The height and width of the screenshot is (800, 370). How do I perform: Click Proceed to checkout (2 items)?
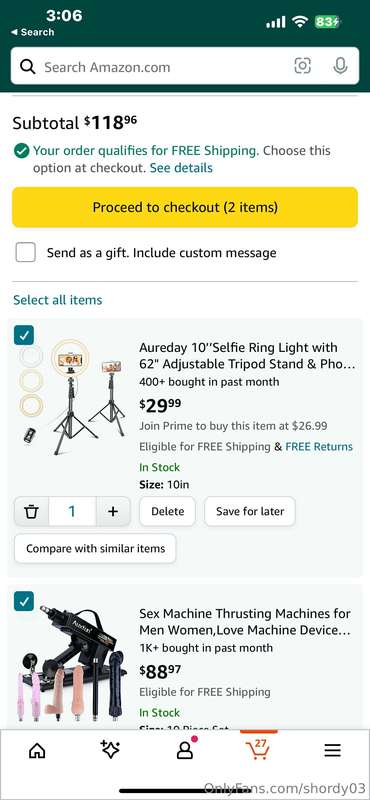point(185,207)
